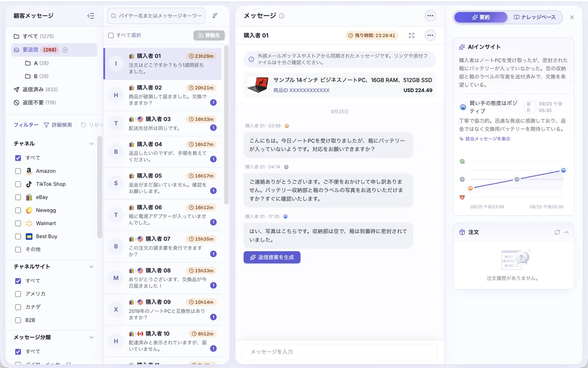The width and height of the screenshot is (588, 368).
Task: Refresh the 注文 order section
Action: [557, 232]
